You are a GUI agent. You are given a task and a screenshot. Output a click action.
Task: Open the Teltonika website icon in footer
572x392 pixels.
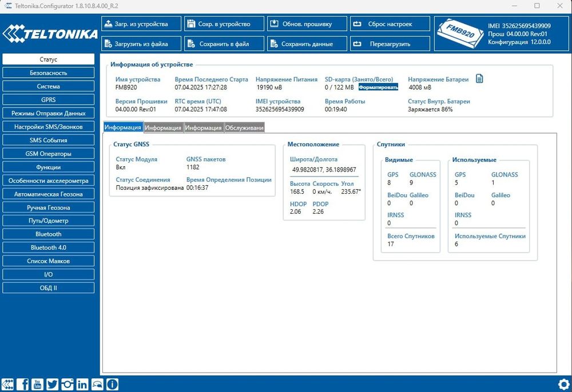pyautogui.click(x=7, y=385)
